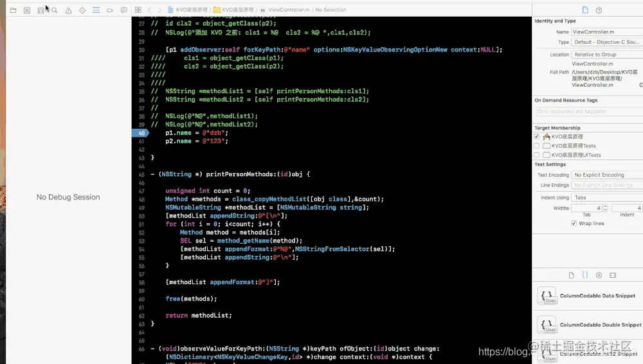This screenshot has height=364, width=643.
Task: Open the Find navigator magnifier icon
Action: [x=55, y=10]
